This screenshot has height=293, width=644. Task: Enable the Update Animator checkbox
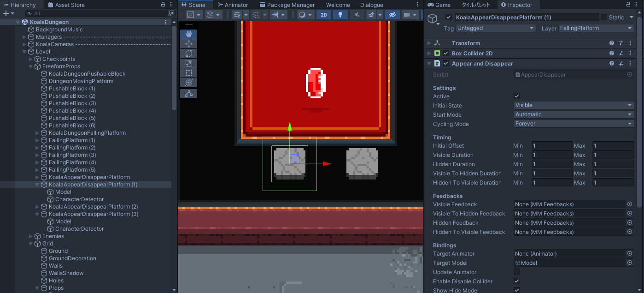(517, 272)
